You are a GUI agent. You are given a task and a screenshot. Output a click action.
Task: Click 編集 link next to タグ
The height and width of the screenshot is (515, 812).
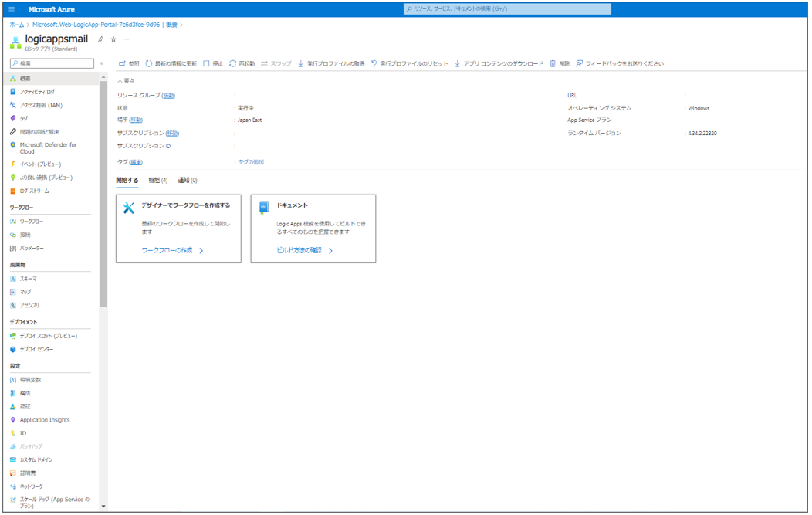136,162
